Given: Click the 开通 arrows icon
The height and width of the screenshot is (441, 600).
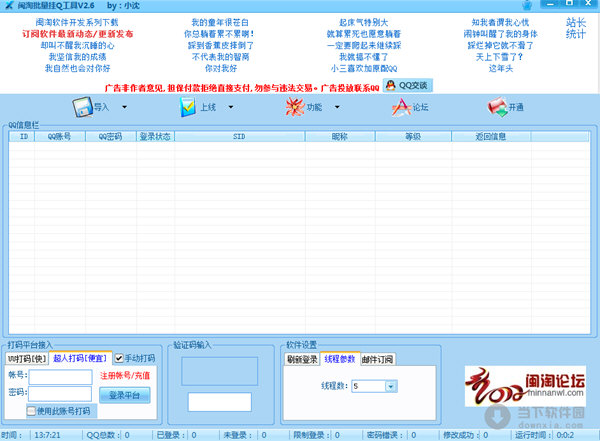Looking at the screenshot, I should [497, 107].
